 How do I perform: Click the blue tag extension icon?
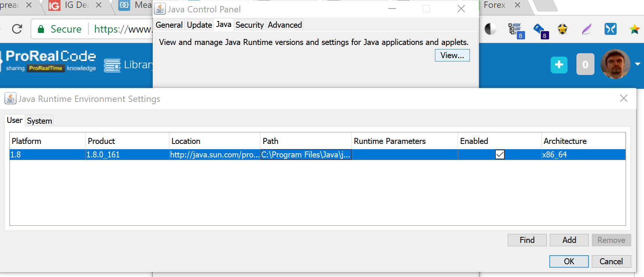(x=539, y=29)
